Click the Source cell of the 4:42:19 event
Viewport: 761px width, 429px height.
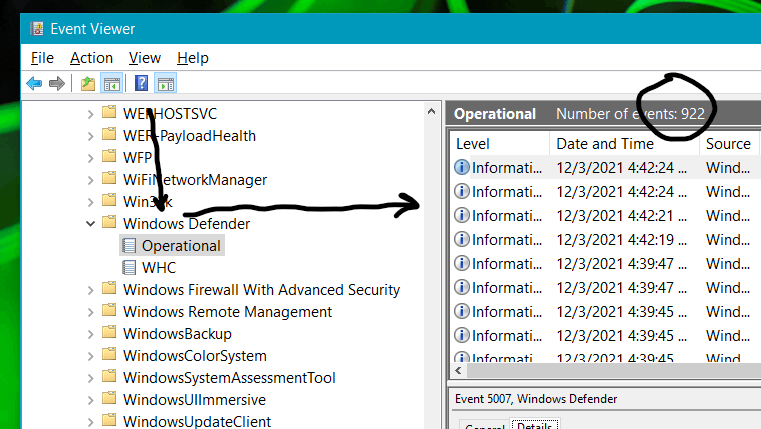tap(728, 240)
